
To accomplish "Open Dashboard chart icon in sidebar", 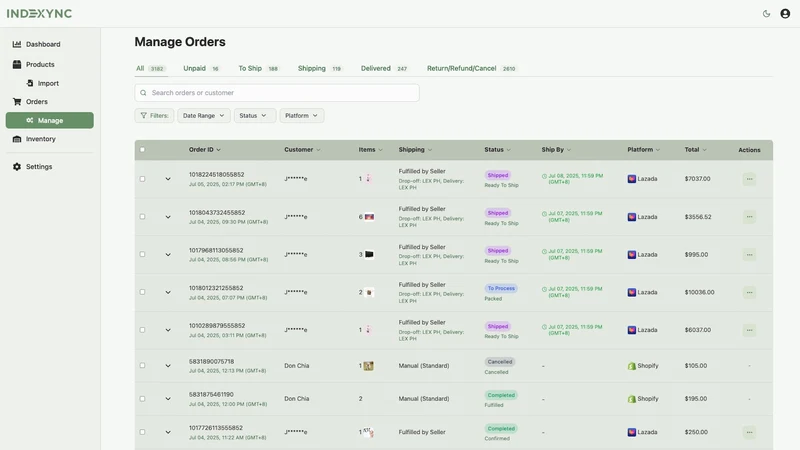I will pos(17,44).
